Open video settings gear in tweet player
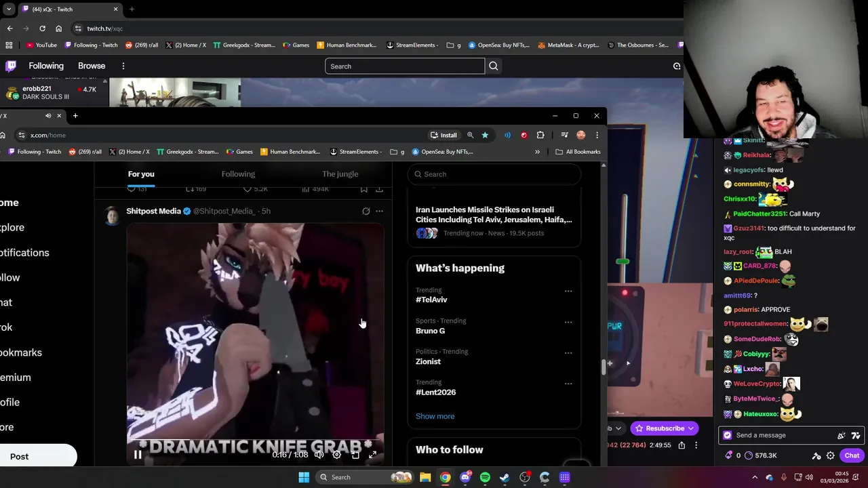Screen dimensions: 868x488 click(x=336, y=455)
